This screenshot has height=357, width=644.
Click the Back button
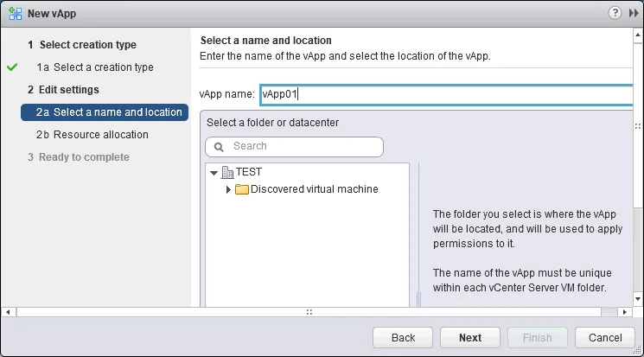point(403,337)
